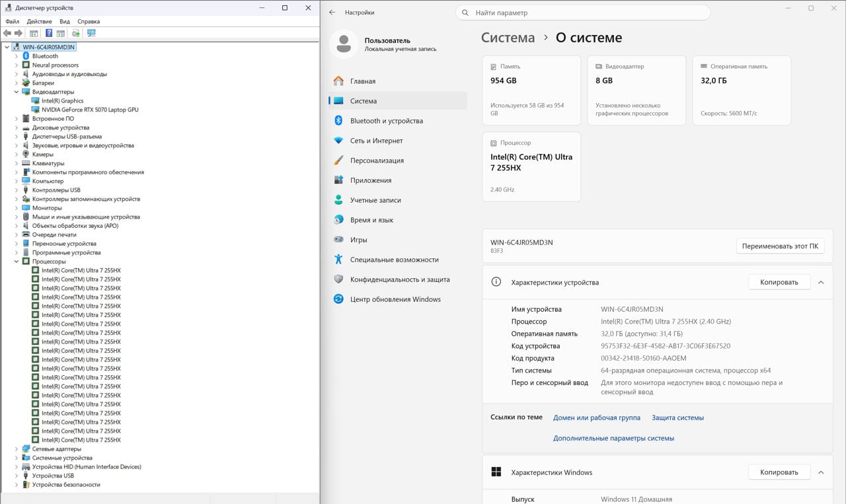The image size is (846, 504).
Task: Open the Память 954 GB storage card
Action: 531,90
